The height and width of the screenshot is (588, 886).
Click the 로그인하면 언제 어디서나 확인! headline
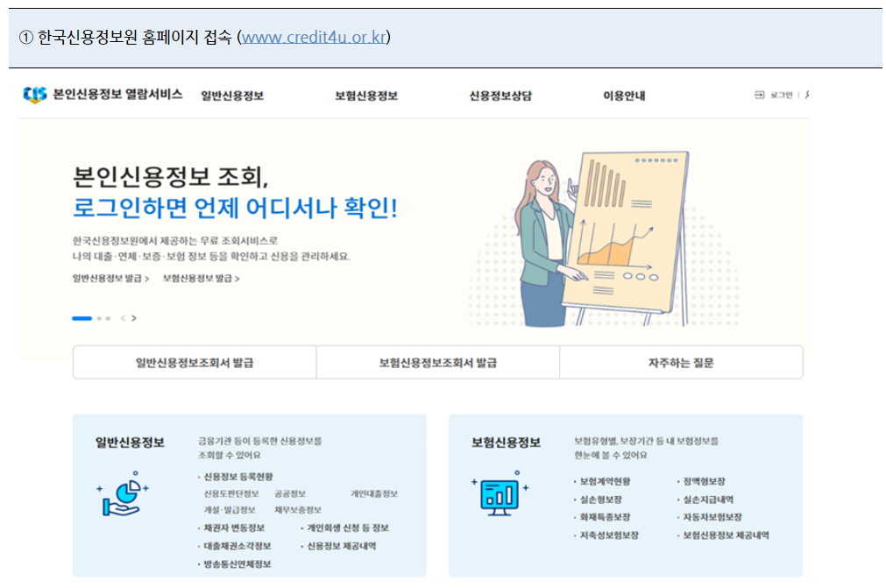(235, 208)
